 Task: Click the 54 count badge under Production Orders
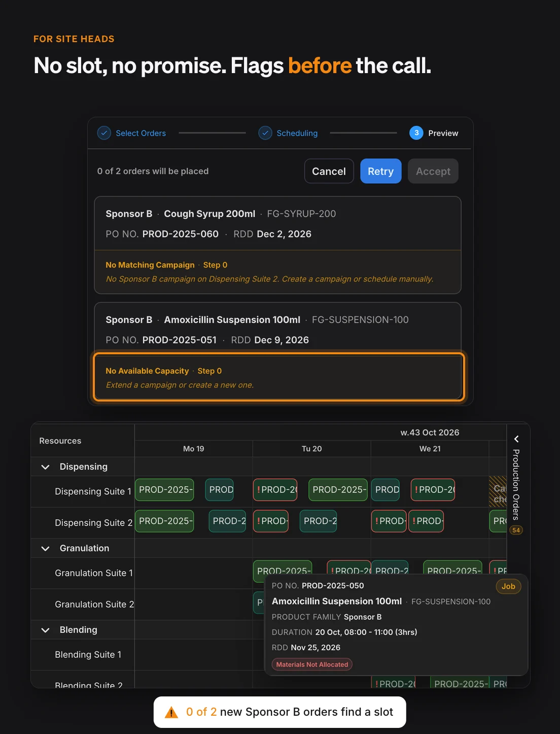516,530
